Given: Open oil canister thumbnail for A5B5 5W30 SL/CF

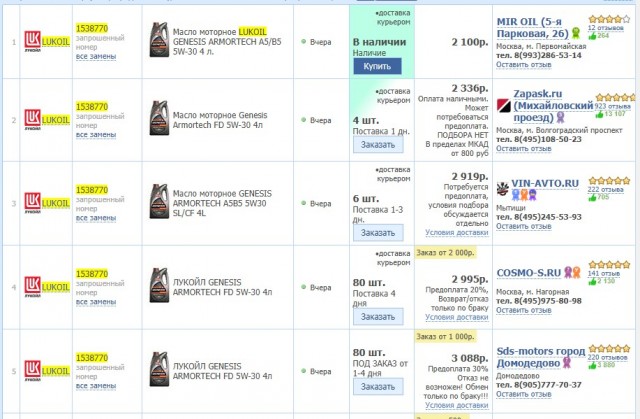Looking at the screenshot, I should [x=159, y=201].
